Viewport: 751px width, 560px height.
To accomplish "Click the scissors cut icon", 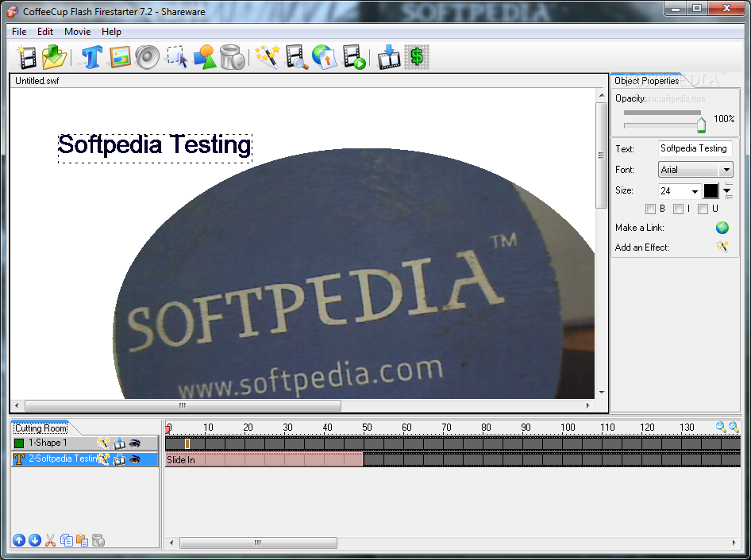I will pyautogui.click(x=50, y=540).
